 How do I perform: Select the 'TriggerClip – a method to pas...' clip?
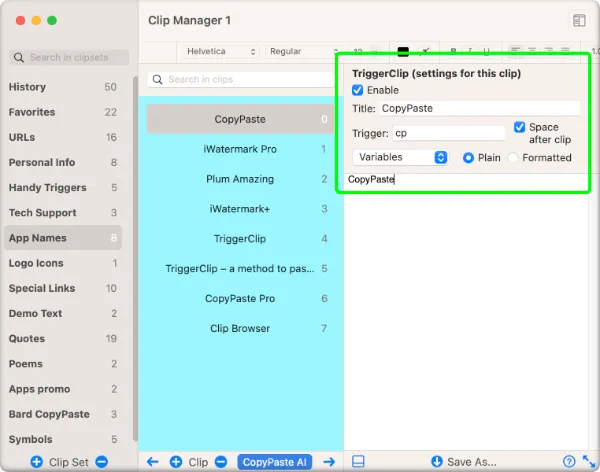click(240, 268)
